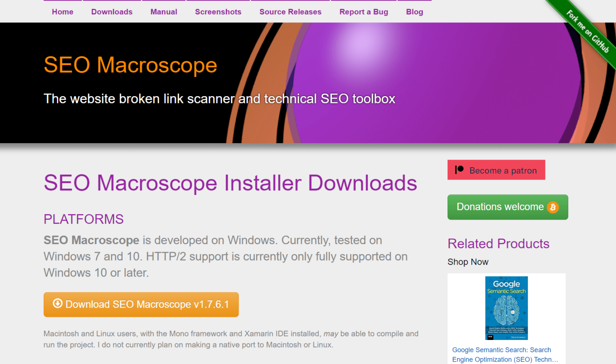
Task: Click the Patreon logo icon
Action: [459, 170]
